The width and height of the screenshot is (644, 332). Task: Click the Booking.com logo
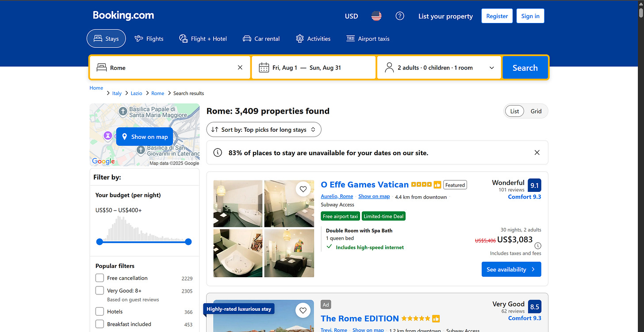pos(123,15)
